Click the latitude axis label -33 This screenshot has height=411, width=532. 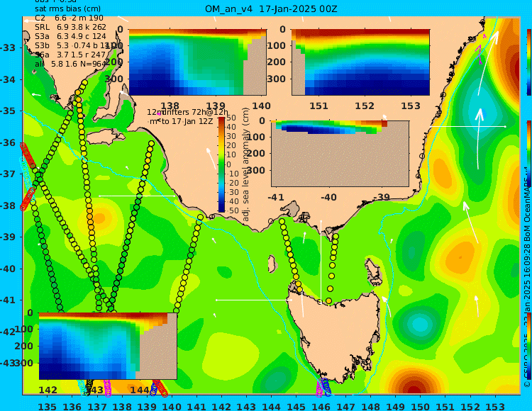point(8,47)
